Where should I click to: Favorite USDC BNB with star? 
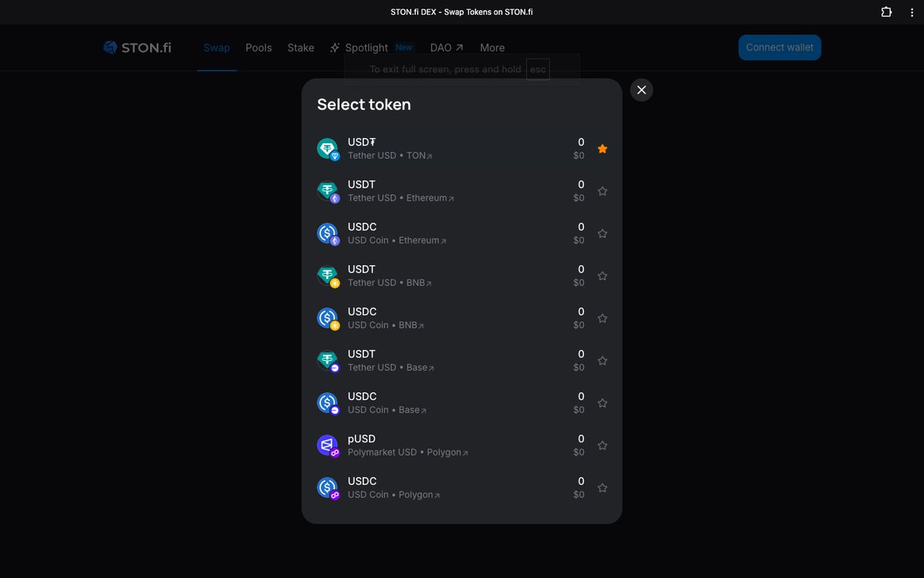(x=602, y=318)
